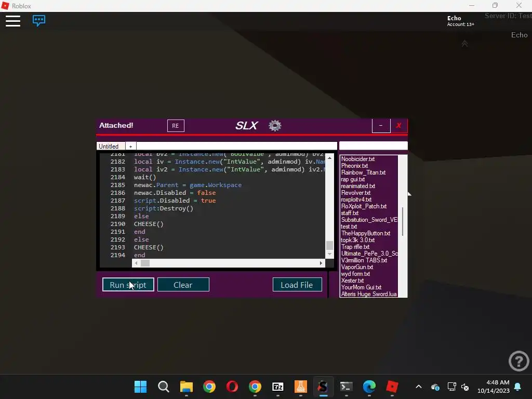Open Microsoft Edge from taskbar
The width and height of the screenshot is (532, 399).
tap(369, 387)
